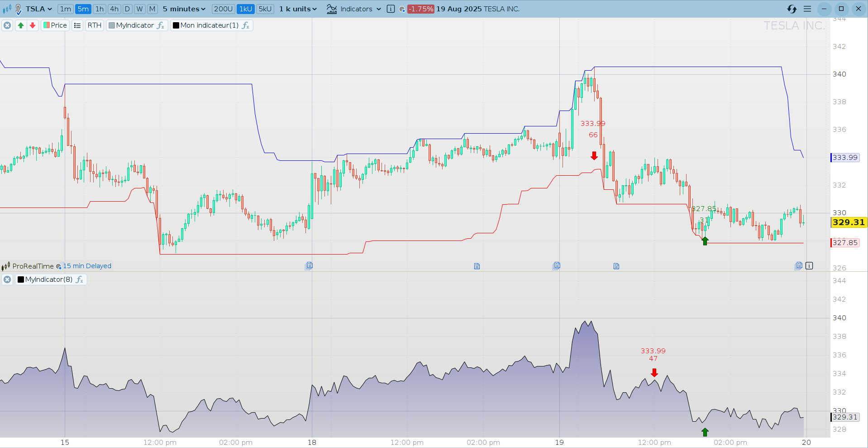Click the news document icon at day 19

557,265
